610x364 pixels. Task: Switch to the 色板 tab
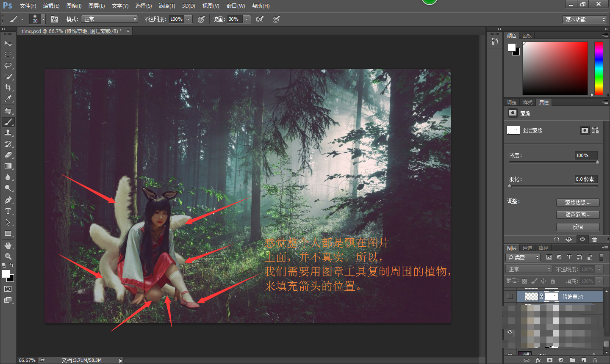pos(527,36)
